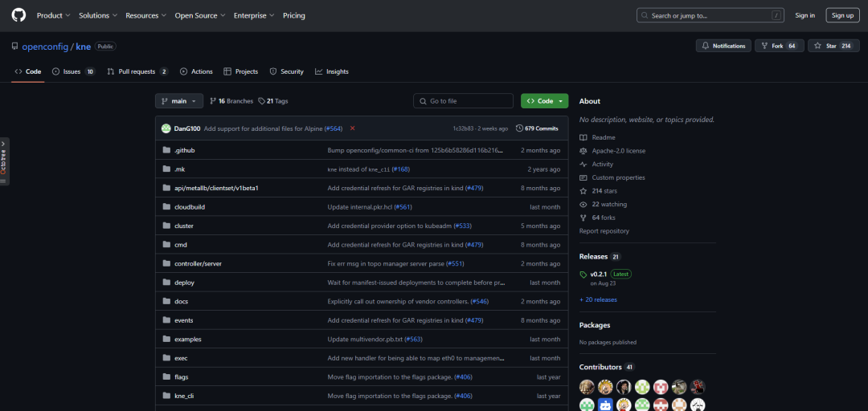Open the Insights tab
Viewport: 868px width, 411px height.
point(332,71)
